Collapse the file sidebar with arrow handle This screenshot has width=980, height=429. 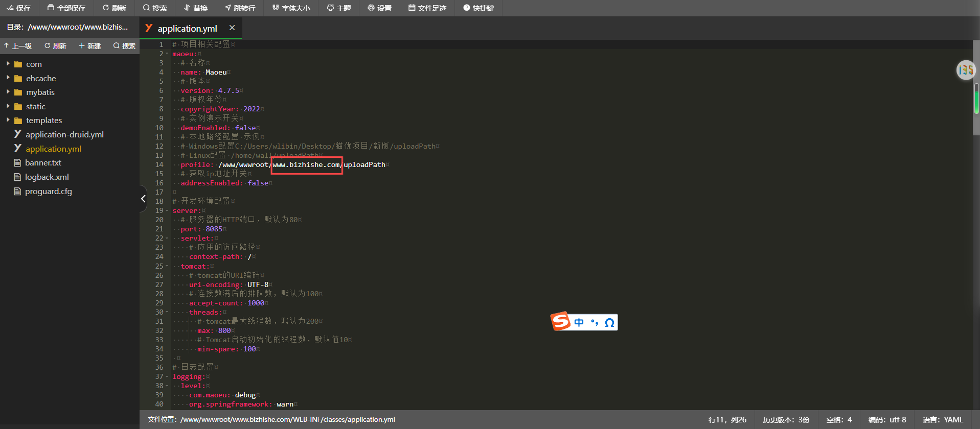143,199
